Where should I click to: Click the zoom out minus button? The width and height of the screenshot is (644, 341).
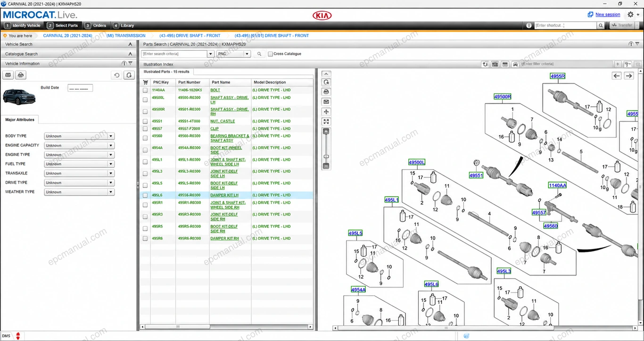(x=326, y=166)
